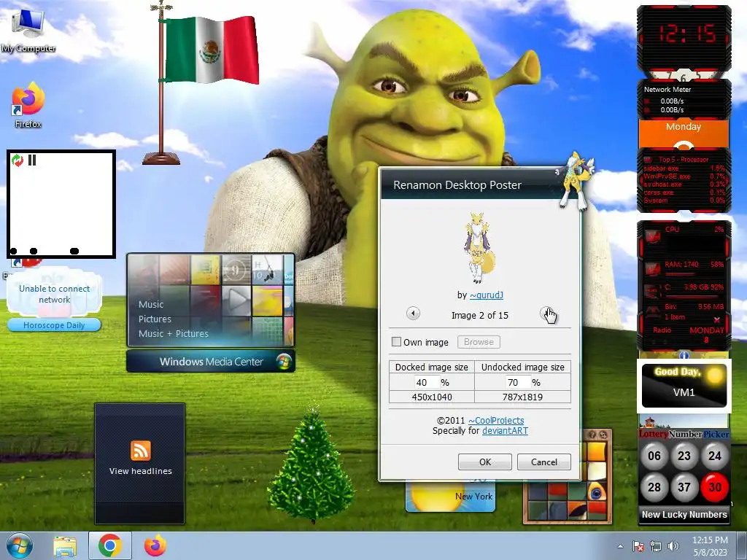
Task: Click the New York weather gadget
Action: coord(450,497)
